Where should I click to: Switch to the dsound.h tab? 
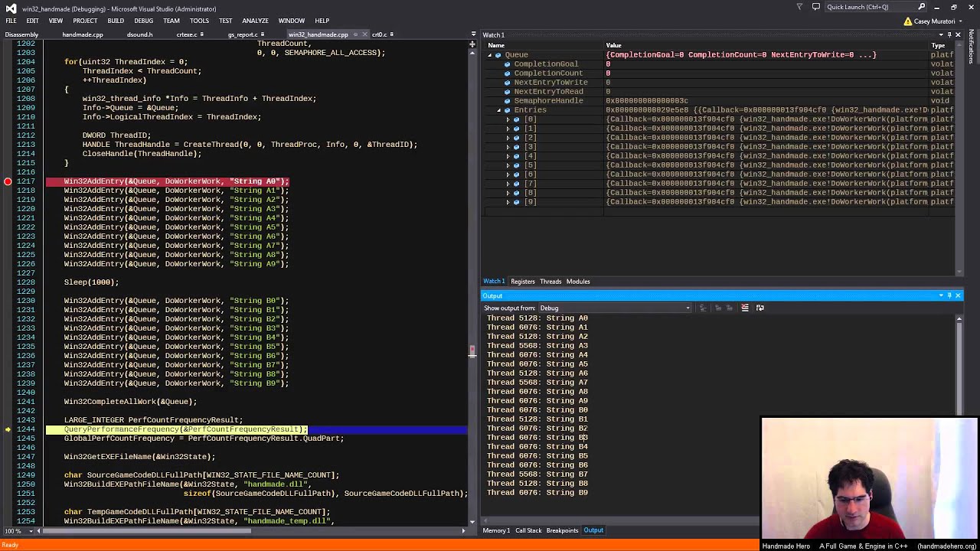coord(139,34)
